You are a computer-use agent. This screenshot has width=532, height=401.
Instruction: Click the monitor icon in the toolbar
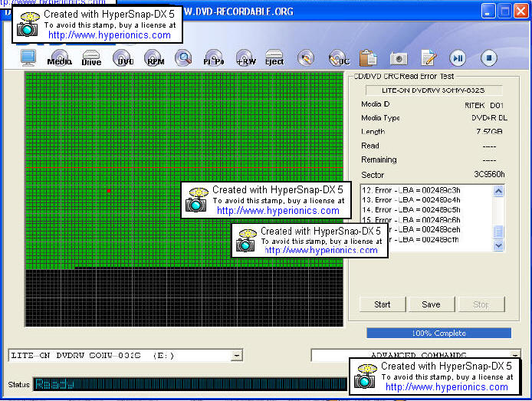28,58
